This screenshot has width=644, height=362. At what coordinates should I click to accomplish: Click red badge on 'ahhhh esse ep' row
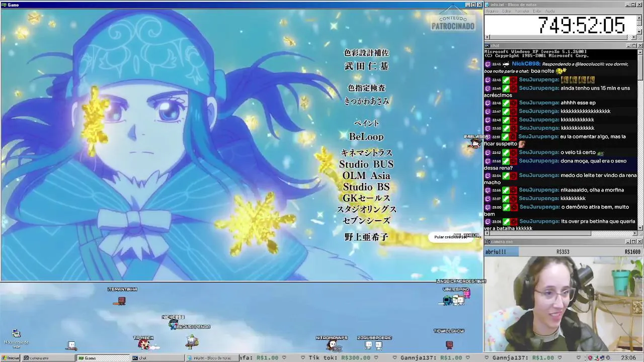pyautogui.click(x=513, y=103)
